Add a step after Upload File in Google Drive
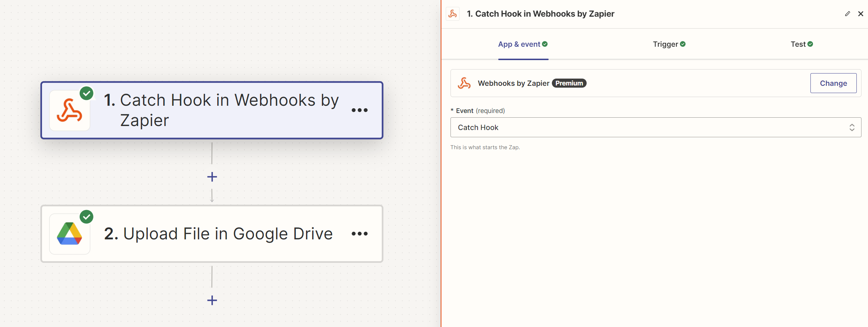The height and width of the screenshot is (327, 868). [x=212, y=300]
